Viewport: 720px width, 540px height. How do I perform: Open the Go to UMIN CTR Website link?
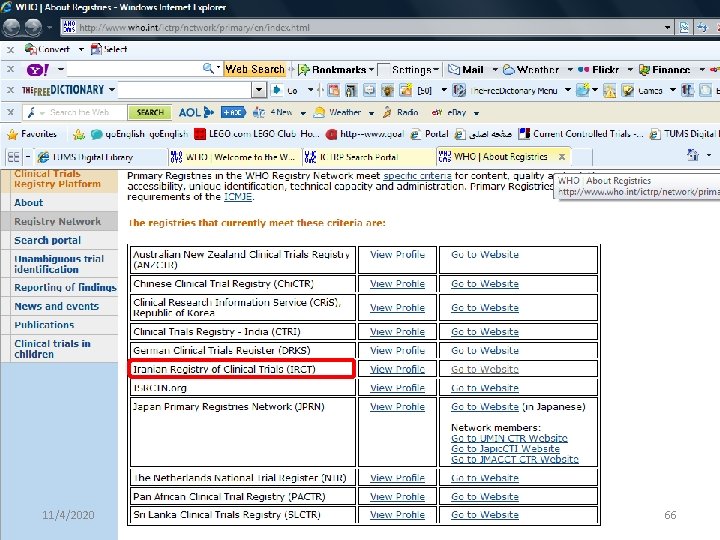[x=509, y=438]
